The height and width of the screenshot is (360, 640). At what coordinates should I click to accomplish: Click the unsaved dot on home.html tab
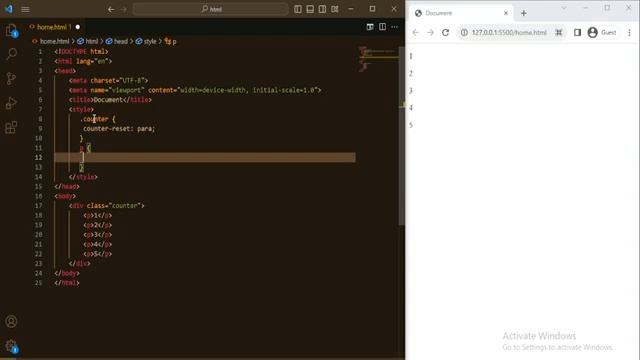[x=78, y=27]
